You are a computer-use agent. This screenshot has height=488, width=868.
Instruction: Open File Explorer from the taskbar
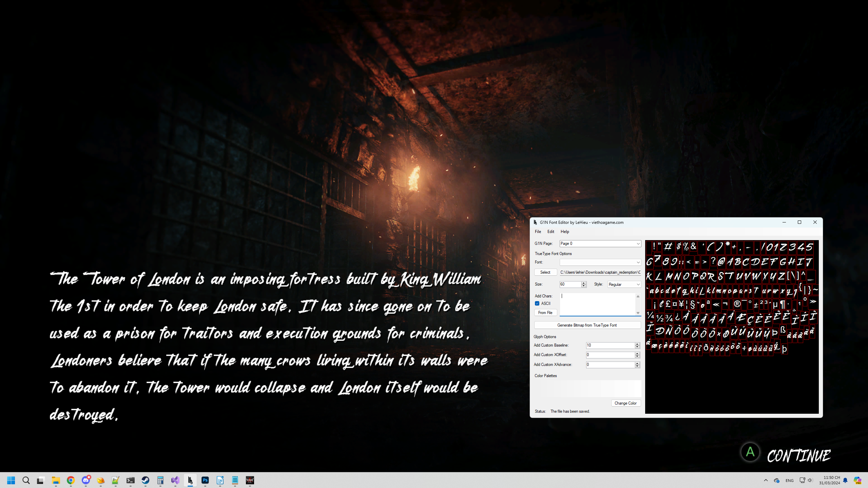[x=56, y=480]
